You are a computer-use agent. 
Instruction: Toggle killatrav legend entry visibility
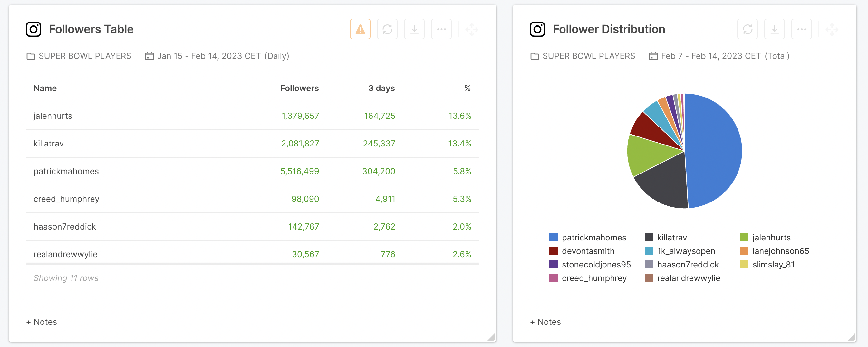(671, 237)
